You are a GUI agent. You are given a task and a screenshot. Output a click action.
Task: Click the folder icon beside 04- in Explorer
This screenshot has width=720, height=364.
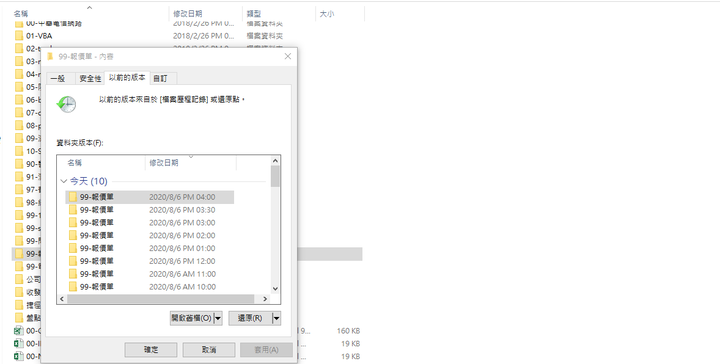coord(19,74)
